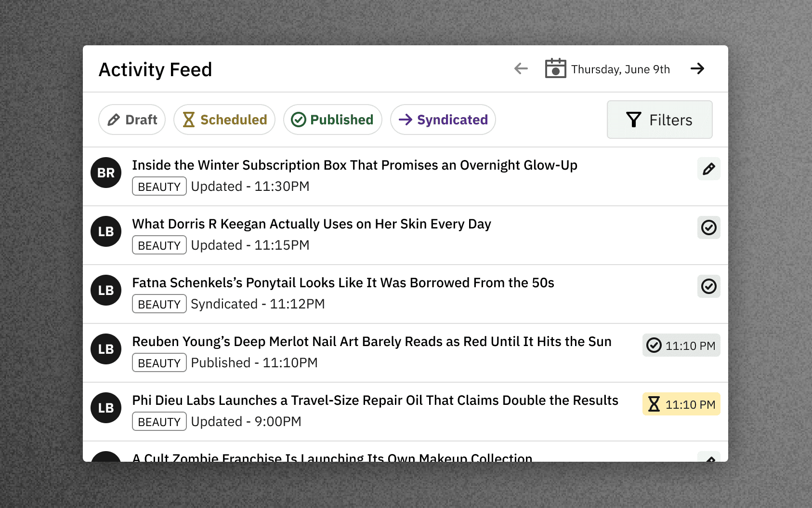Screen dimensions: 812x508
Task: Click 'Updated - 9:00PM' status text
Action: pyautogui.click(x=246, y=422)
